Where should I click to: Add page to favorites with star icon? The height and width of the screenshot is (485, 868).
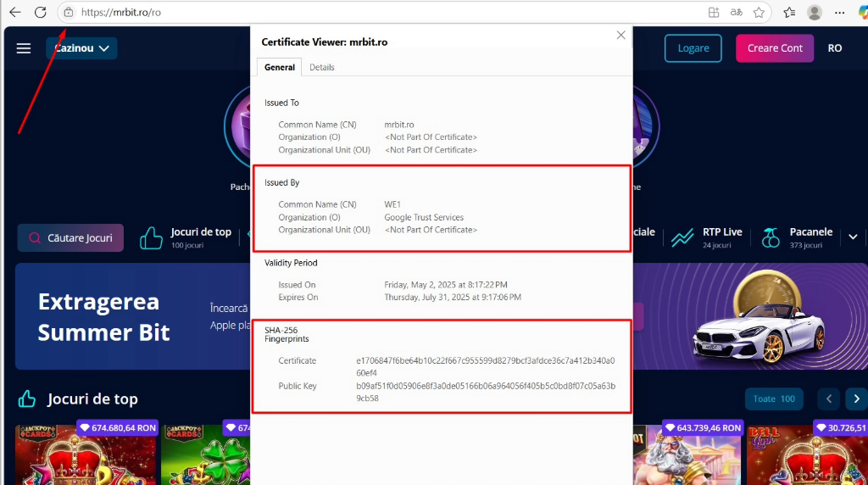pos(759,12)
